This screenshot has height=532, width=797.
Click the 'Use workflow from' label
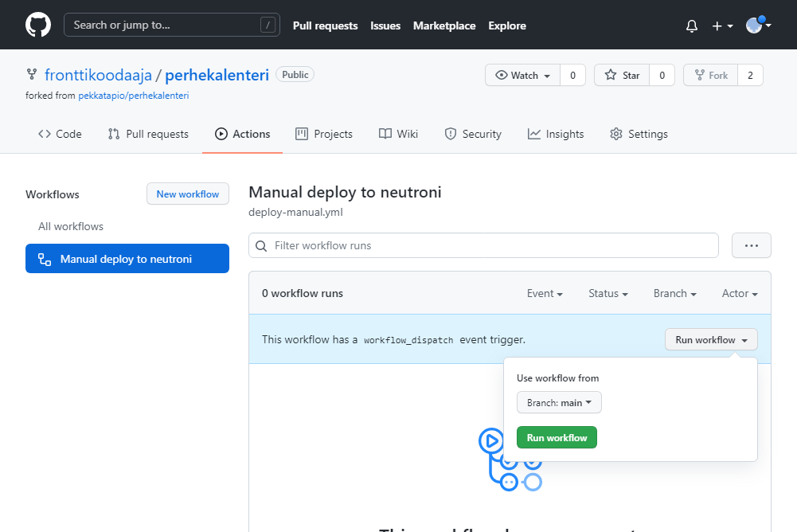tap(557, 378)
